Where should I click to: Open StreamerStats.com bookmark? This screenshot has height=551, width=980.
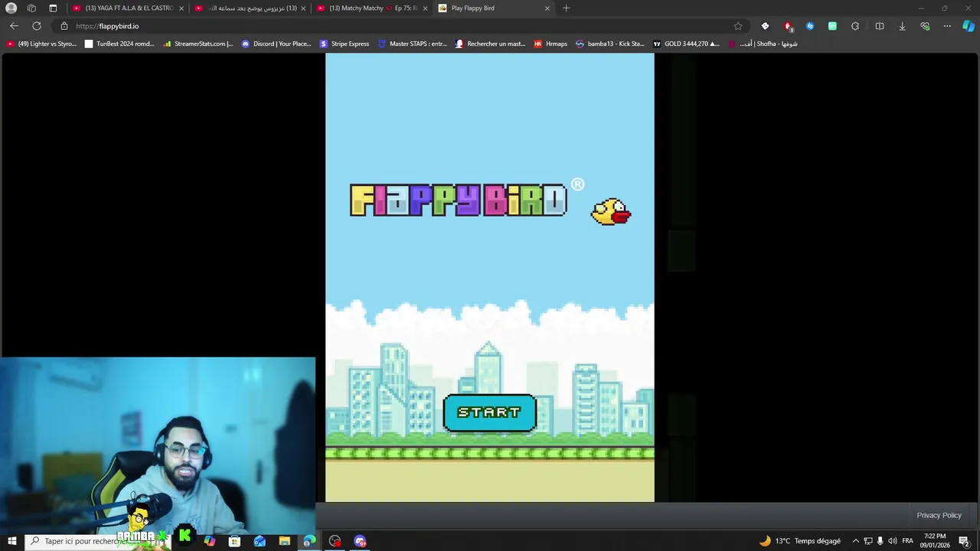pos(198,44)
